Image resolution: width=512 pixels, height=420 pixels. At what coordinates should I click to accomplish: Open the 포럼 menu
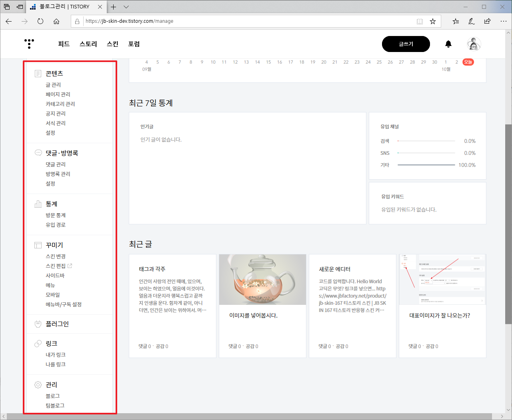point(134,44)
